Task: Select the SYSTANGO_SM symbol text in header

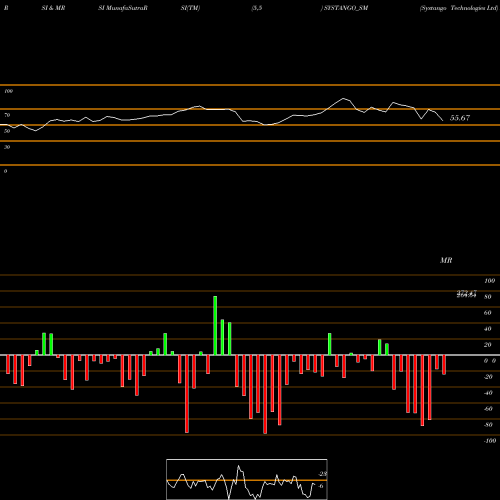Action: point(346,8)
